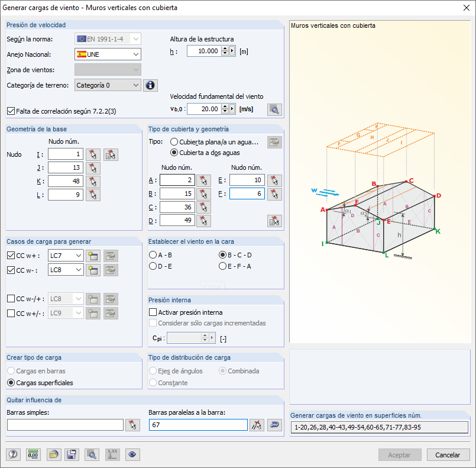
Task: Toggle CC w+ load case checkbox
Action: 11,256
